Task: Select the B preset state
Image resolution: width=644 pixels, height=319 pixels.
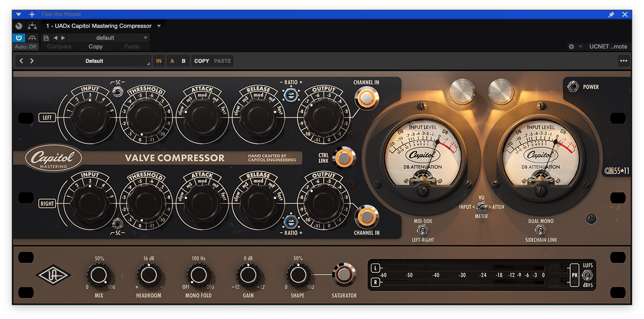Action: [184, 61]
